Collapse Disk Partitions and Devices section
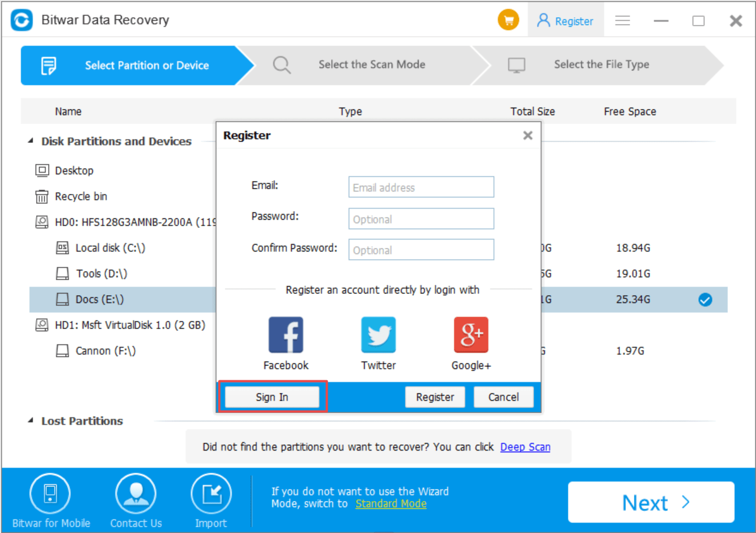Screen dimensions: 756x533 click(31, 141)
